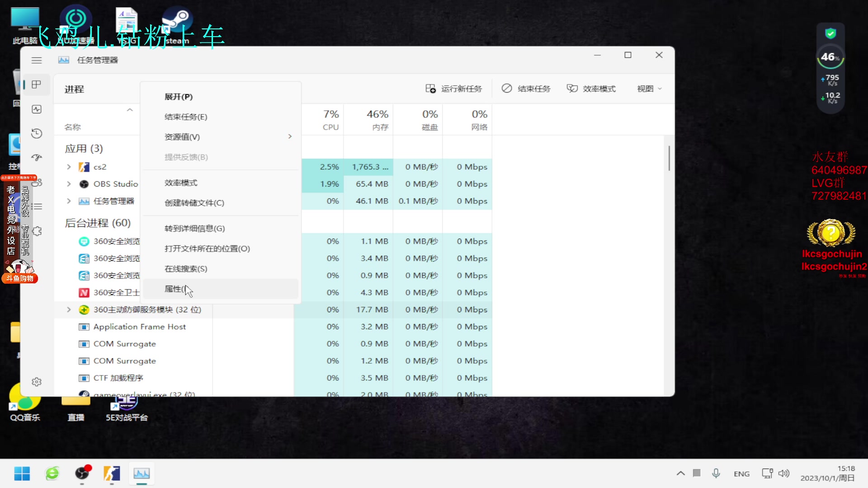Choose 在线搜索(S) in the context menu

point(221,269)
